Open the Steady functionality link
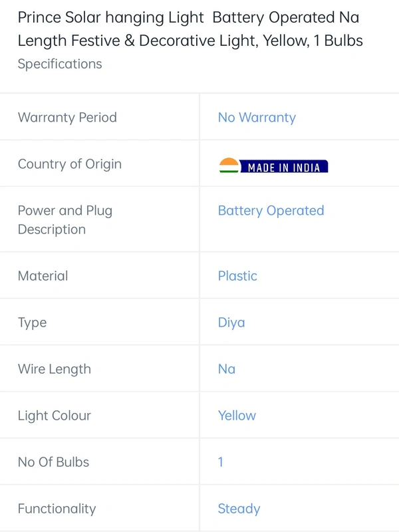 click(x=239, y=509)
